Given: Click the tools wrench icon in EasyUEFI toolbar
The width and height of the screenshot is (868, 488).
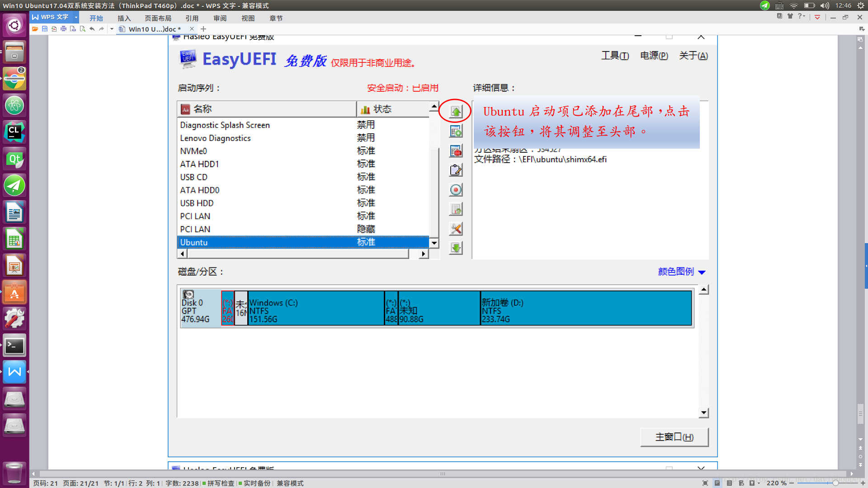Looking at the screenshot, I should [x=456, y=229].
